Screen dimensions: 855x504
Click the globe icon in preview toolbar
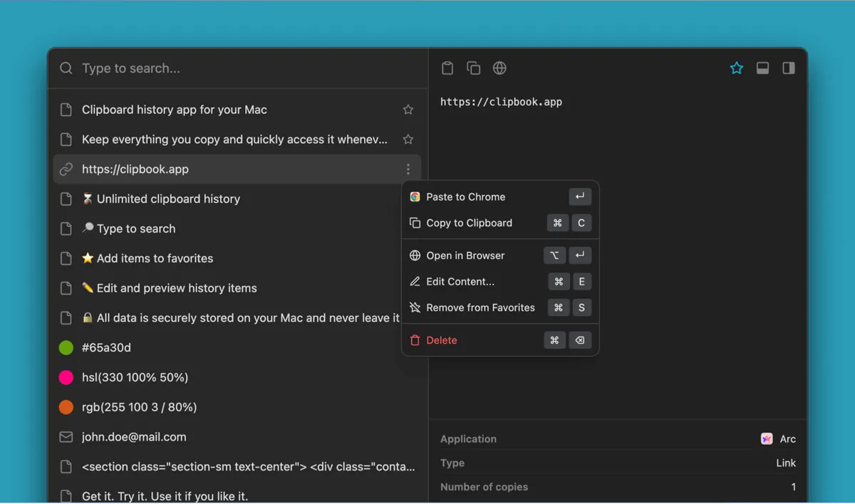500,68
